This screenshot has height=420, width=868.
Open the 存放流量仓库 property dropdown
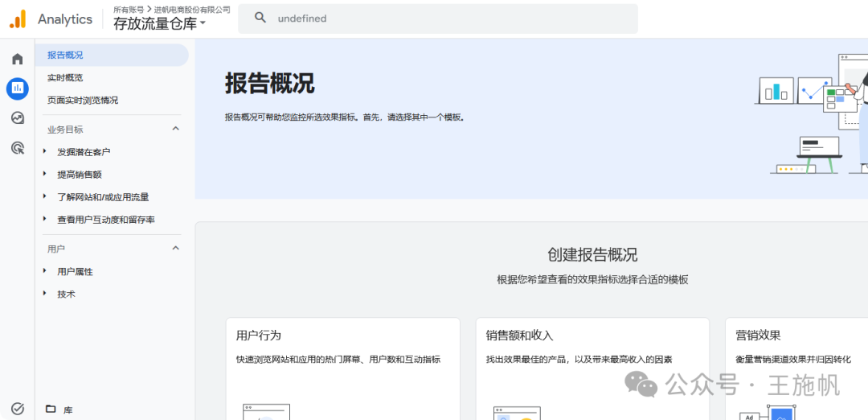click(x=159, y=24)
